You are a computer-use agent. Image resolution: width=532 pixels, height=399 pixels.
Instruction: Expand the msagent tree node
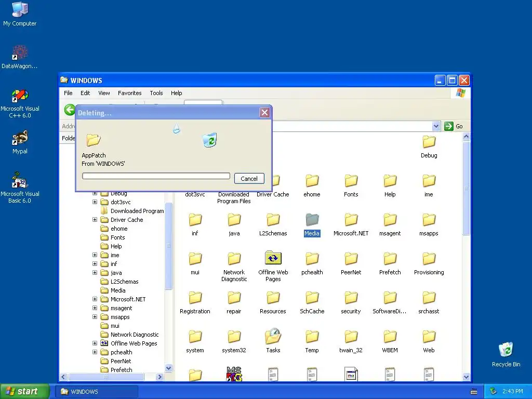click(95, 308)
